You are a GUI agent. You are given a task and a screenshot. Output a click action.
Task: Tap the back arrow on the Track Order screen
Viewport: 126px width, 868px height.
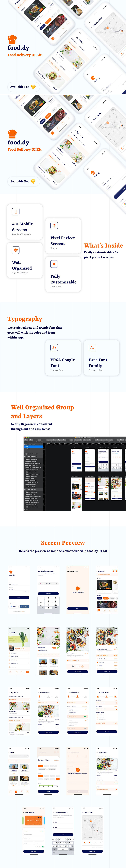pos(83,812)
